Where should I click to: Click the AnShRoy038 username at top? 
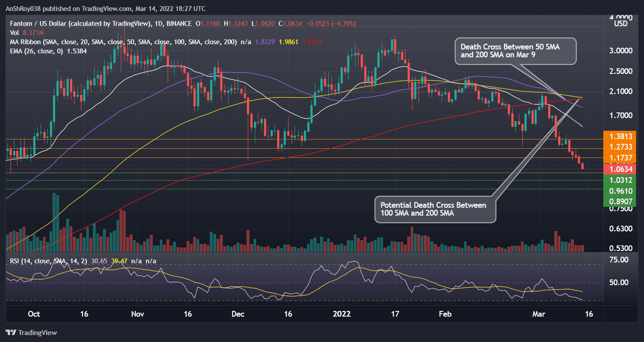pos(23,8)
